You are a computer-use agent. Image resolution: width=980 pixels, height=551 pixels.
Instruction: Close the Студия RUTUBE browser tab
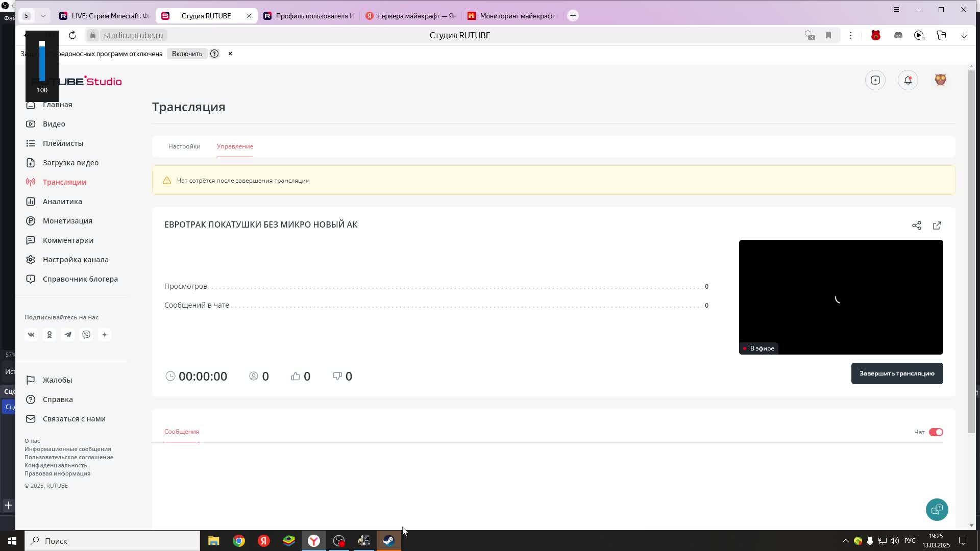[249, 16]
